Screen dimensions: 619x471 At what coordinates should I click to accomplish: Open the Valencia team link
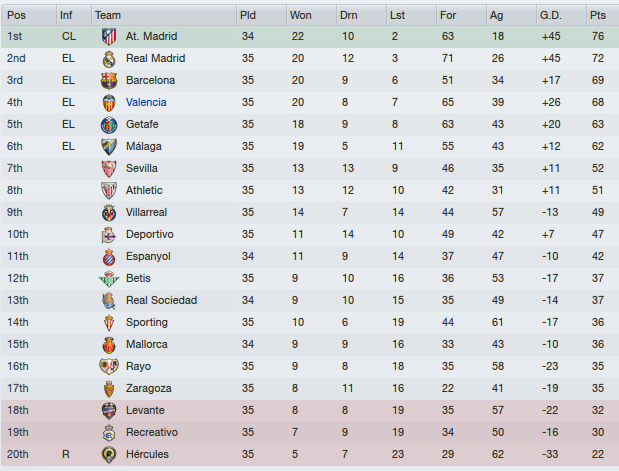coord(146,102)
